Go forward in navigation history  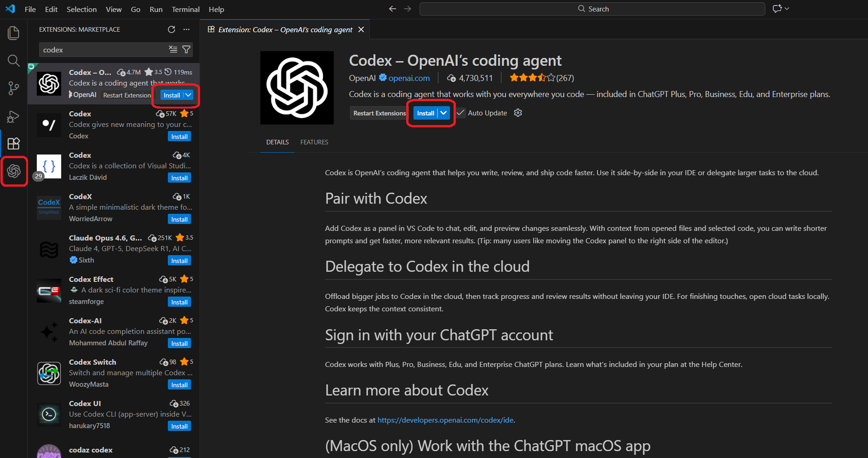point(408,9)
